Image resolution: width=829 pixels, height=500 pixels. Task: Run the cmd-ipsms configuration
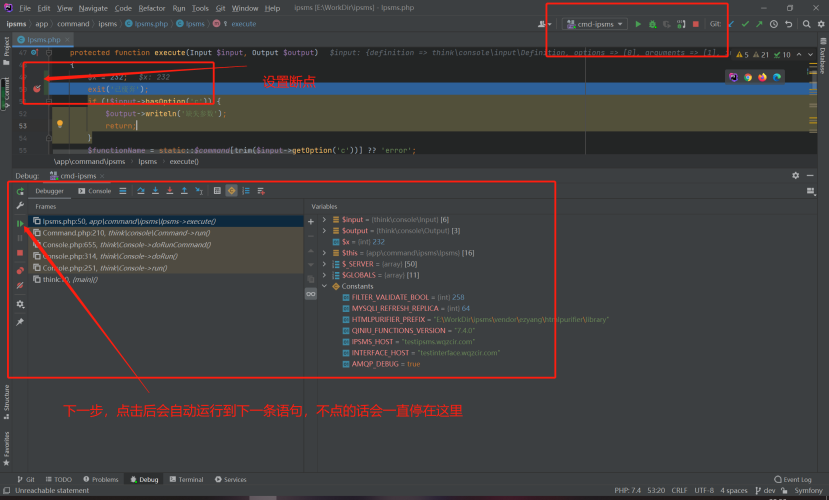click(x=638, y=24)
